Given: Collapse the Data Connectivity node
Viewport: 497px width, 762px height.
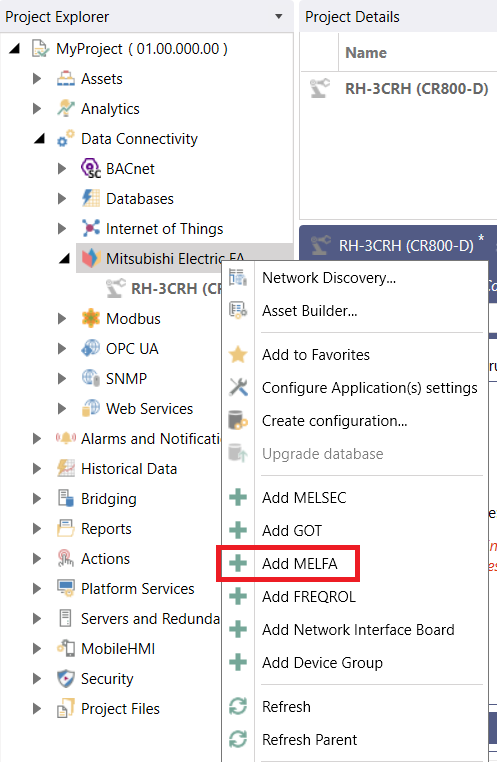Looking at the screenshot, I should [x=40, y=139].
